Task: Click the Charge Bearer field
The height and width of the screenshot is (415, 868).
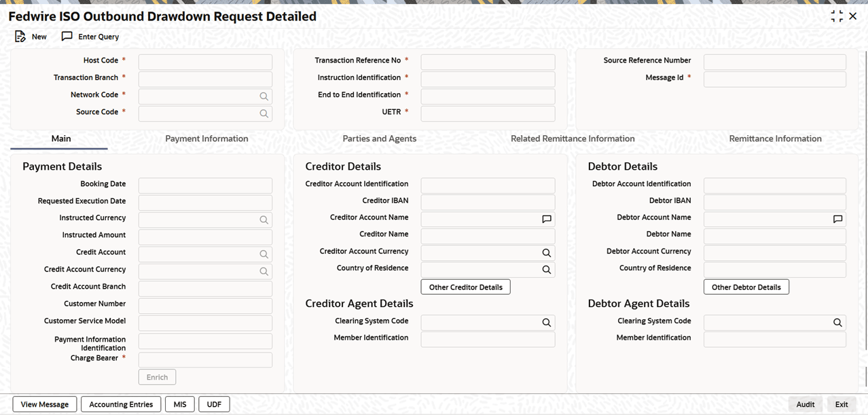Action: click(x=205, y=359)
